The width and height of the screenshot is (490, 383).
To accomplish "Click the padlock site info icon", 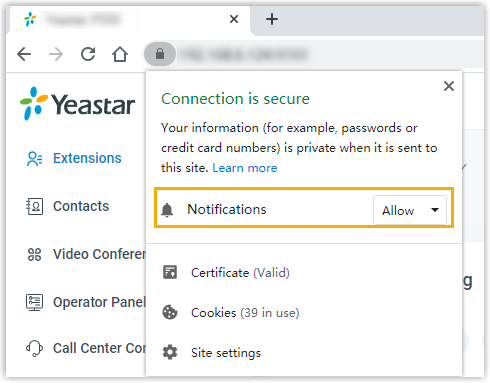I will (160, 54).
